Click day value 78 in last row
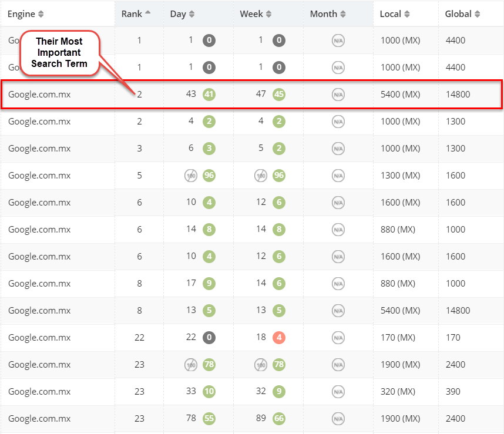Screen dimensions: 504x434 click(191, 418)
